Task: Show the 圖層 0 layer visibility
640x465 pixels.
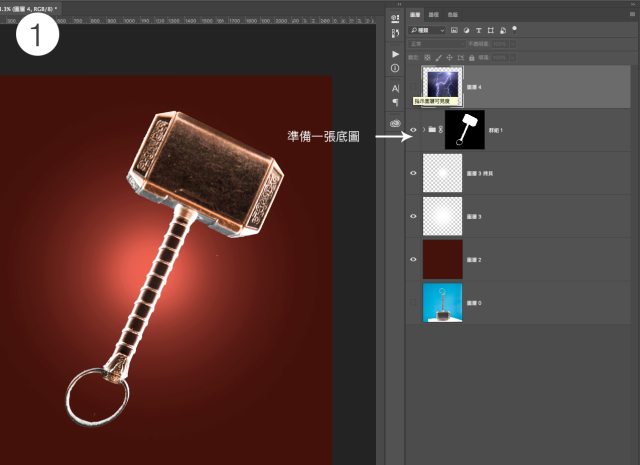Action: [414, 301]
